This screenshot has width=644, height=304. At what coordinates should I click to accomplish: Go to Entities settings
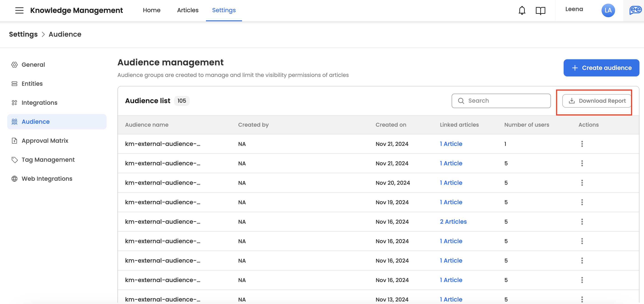point(32,84)
